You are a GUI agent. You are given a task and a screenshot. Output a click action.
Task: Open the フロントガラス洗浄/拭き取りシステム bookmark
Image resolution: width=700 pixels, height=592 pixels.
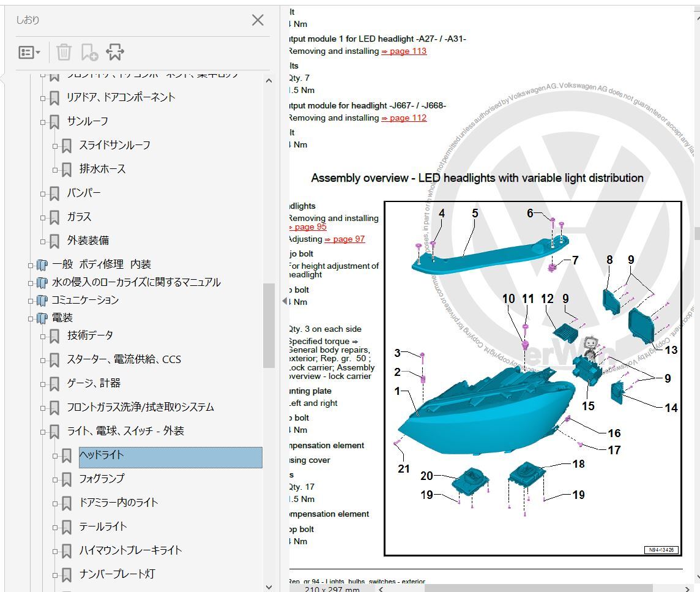point(140,407)
